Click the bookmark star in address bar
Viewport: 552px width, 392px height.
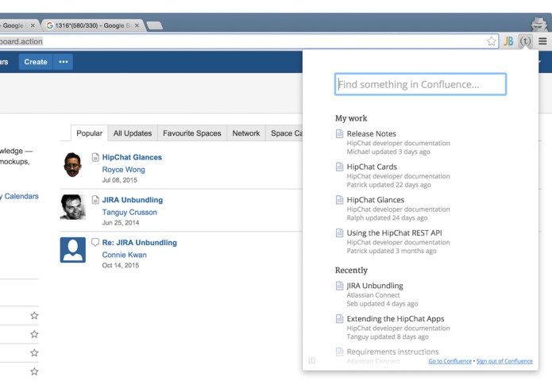coord(492,41)
